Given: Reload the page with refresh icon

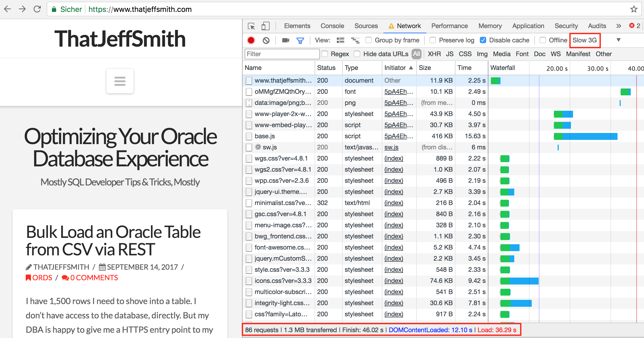Looking at the screenshot, I should [x=37, y=9].
